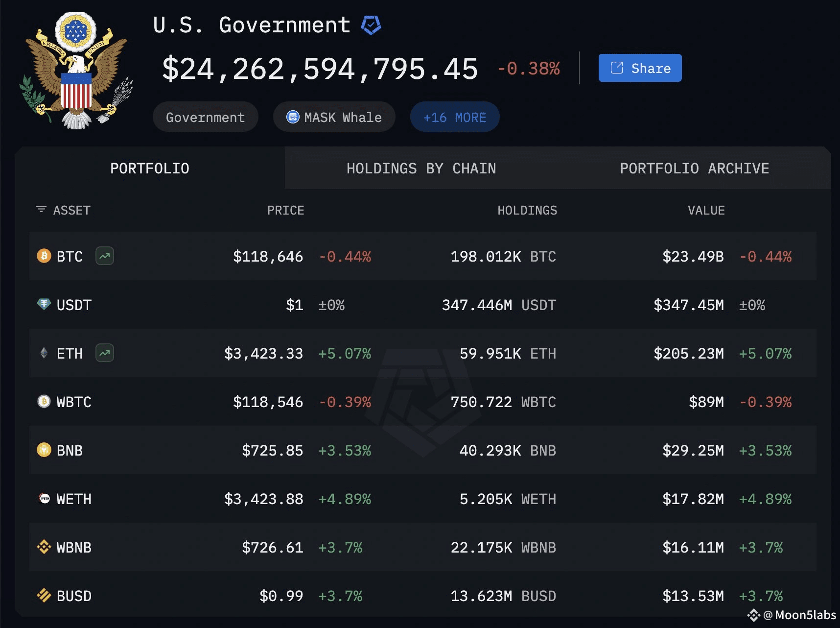
Task: Click the 347.446M USDT holdings
Action: 499,305
